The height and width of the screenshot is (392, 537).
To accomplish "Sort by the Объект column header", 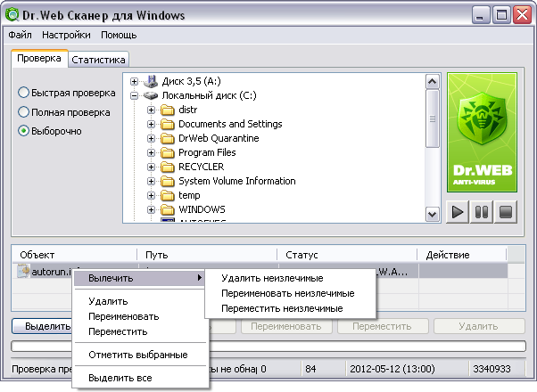I will click(x=74, y=255).
